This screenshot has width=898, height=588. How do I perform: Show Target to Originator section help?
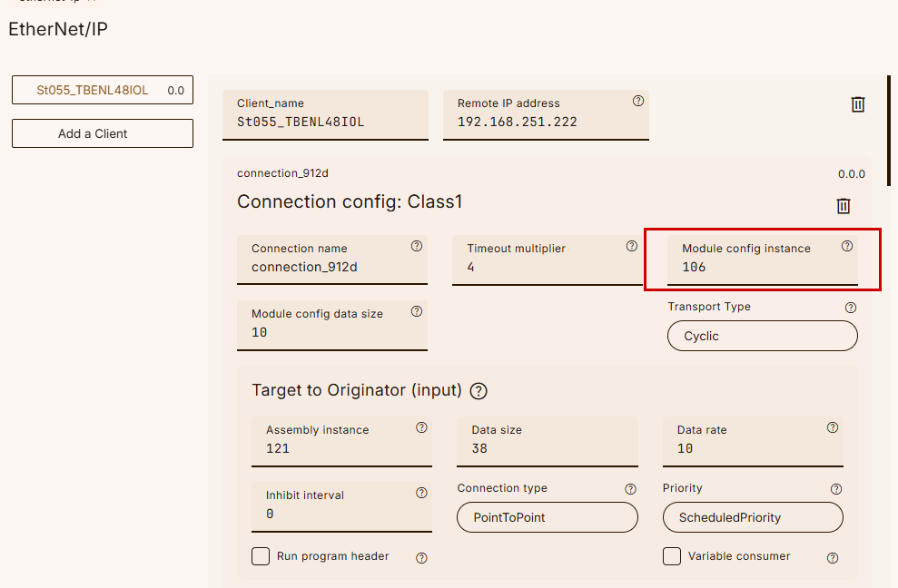coord(479,391)
